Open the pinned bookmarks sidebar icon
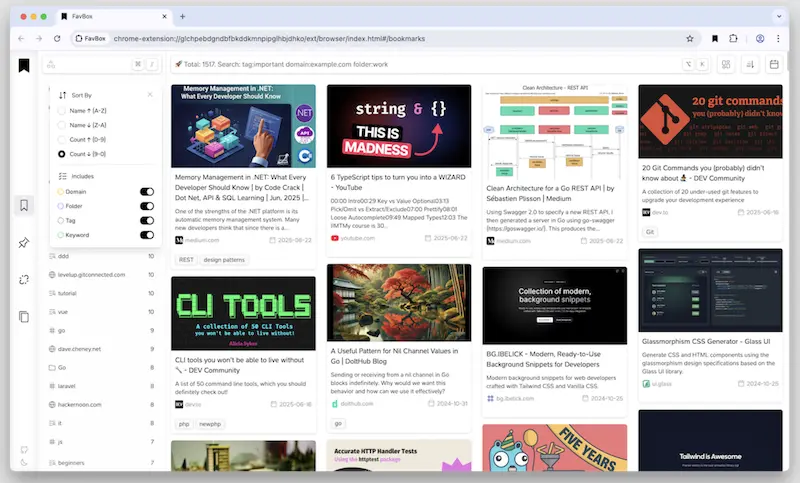This screenshot has width=800, height=483. coord(24,243)
